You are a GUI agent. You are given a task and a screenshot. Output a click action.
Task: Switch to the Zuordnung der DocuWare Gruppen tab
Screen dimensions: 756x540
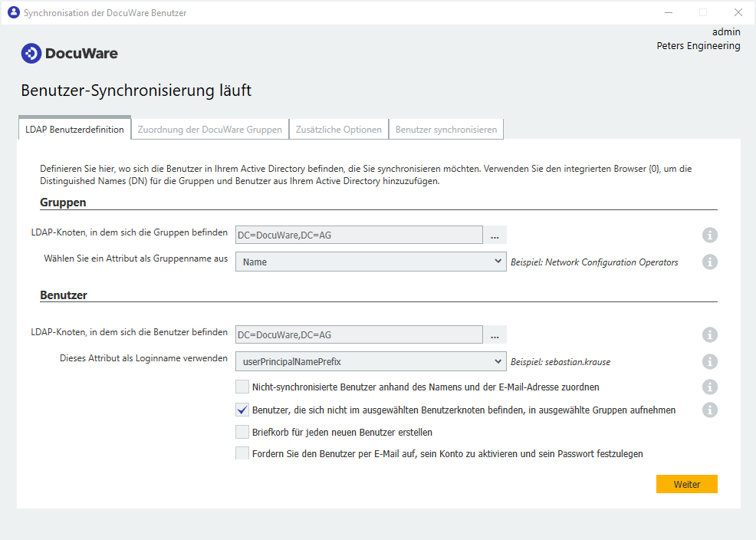[x=209, y=129]
